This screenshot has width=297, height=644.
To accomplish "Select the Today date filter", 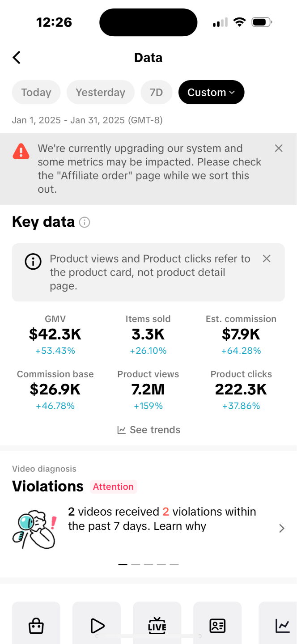I will [x=36, y=92].
